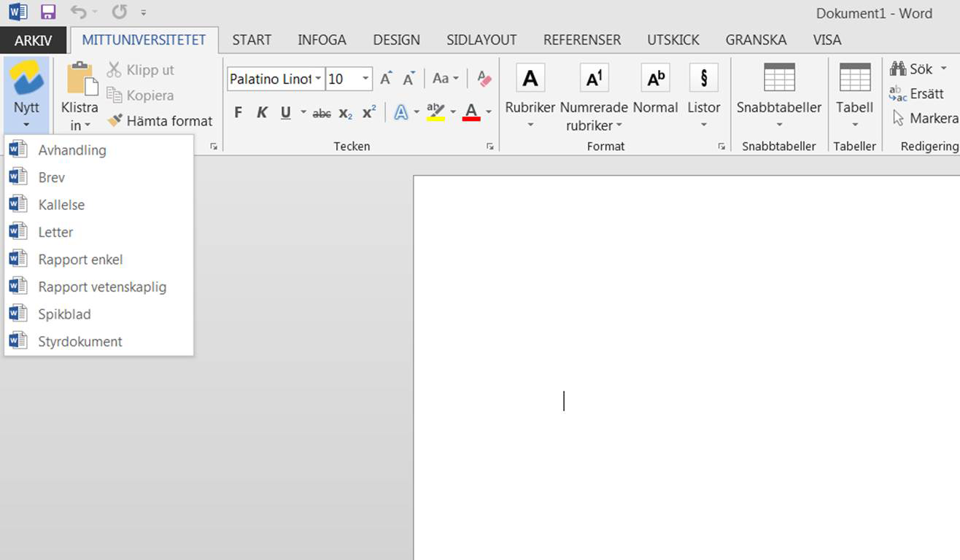This screenshot has width=960, height=560.
Task: Copy selection with Kopiera
Action: [140, 96]
